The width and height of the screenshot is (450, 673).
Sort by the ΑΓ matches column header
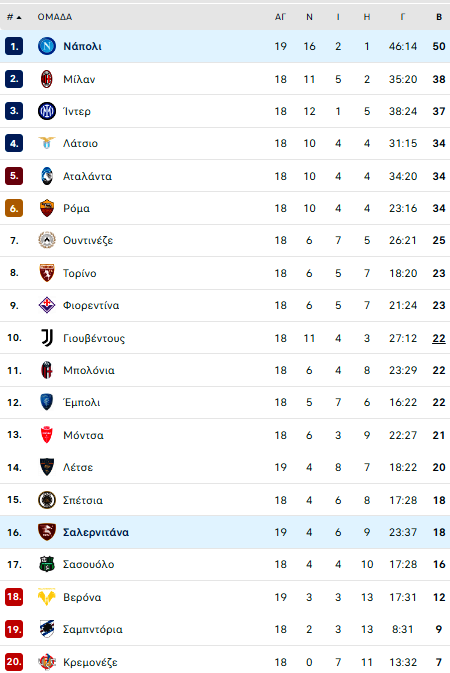[280, 17]
